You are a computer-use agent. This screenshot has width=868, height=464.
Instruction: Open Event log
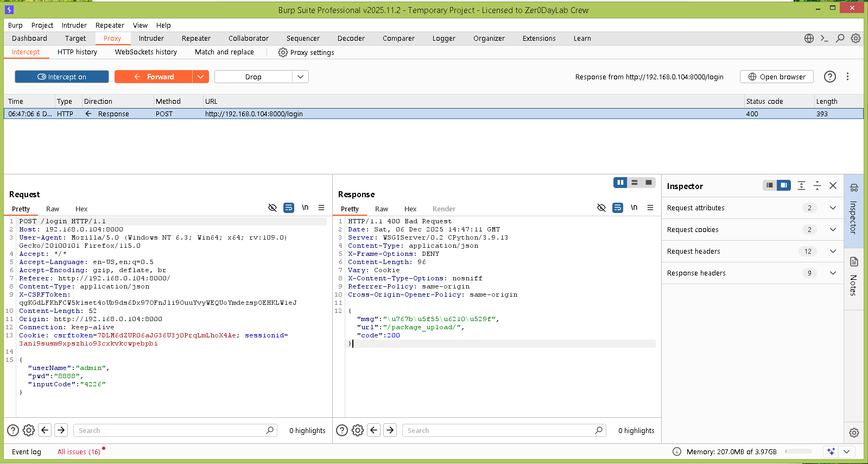click(x=27, y=452)
